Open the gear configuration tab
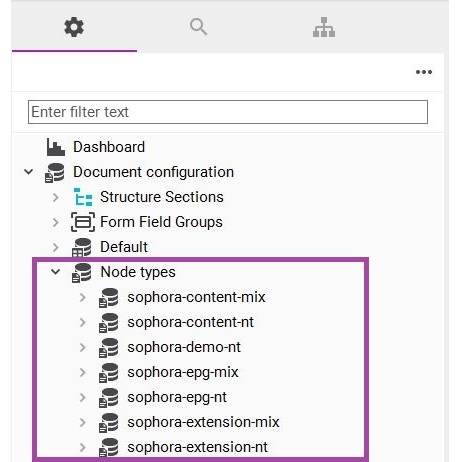 coord(74,27)
